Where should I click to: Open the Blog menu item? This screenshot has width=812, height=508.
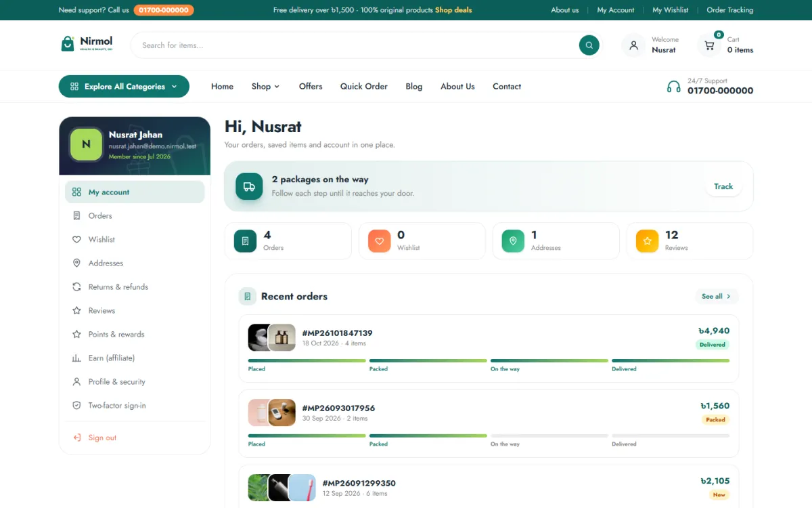point(414,86)
